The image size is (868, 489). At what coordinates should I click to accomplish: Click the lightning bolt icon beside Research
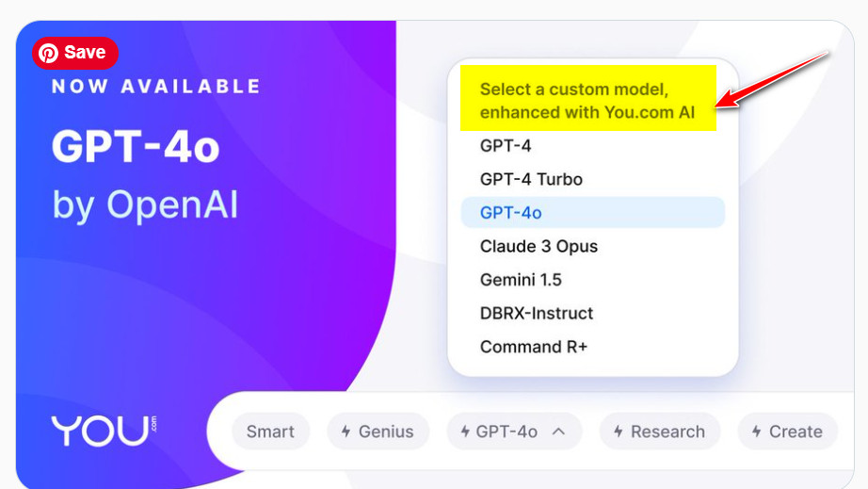pos(619,432)
